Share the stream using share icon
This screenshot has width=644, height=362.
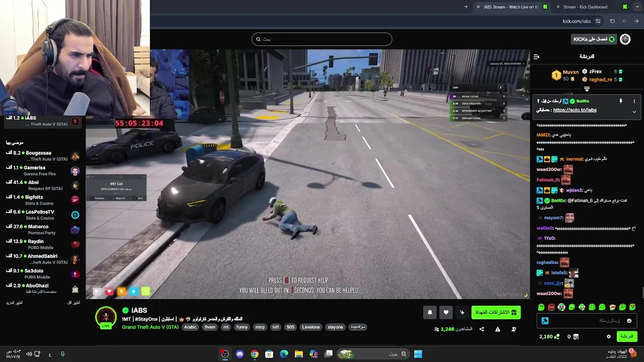tap(481, 329)
